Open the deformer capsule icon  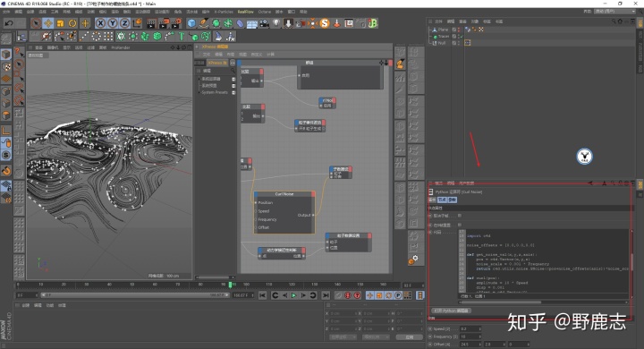click(241, 23)
